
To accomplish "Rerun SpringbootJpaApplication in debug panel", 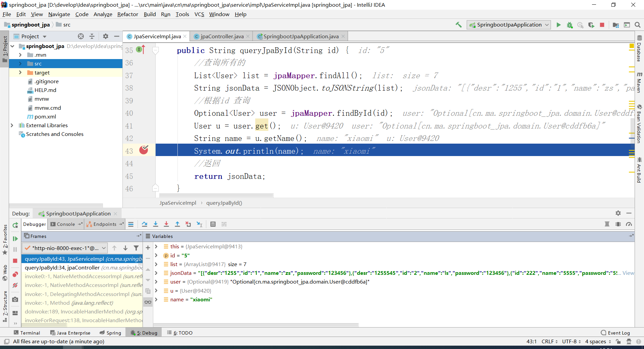I will tap(15, 225).
